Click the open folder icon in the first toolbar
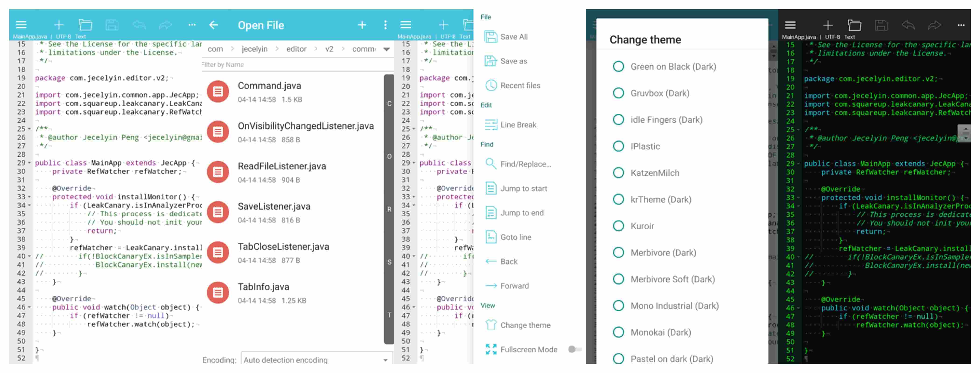Image resolution: width=980 pixels, height=373 pixels. click(85, 25)
